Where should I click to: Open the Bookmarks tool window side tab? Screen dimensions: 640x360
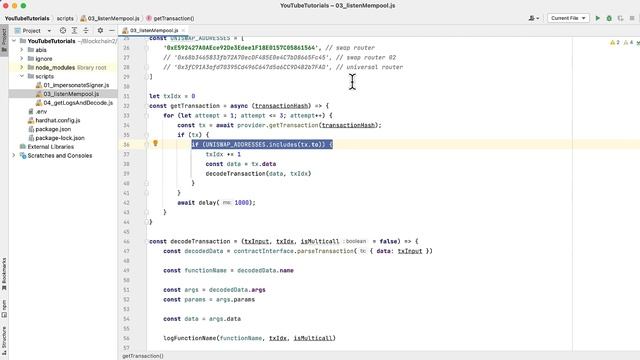[x=4, y=273]
